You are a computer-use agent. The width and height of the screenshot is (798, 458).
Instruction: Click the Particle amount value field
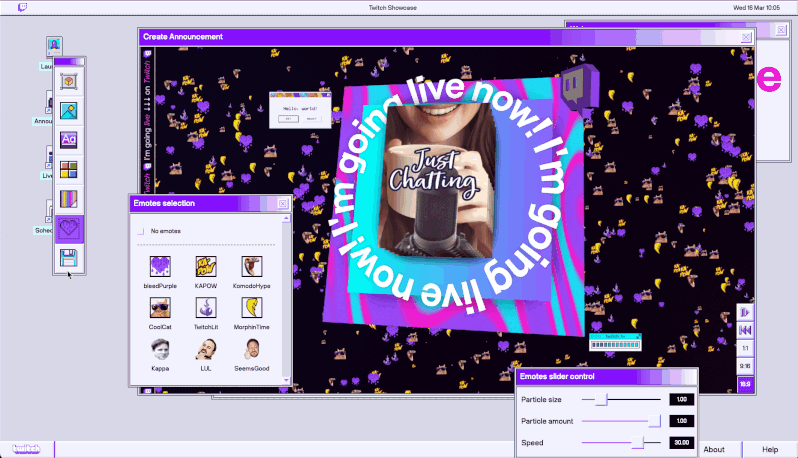point(681,421)
